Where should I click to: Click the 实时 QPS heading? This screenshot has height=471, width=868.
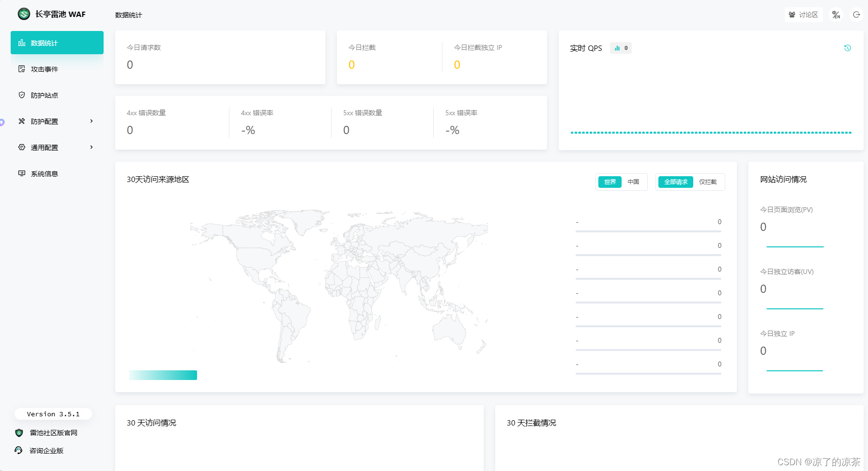586,48
